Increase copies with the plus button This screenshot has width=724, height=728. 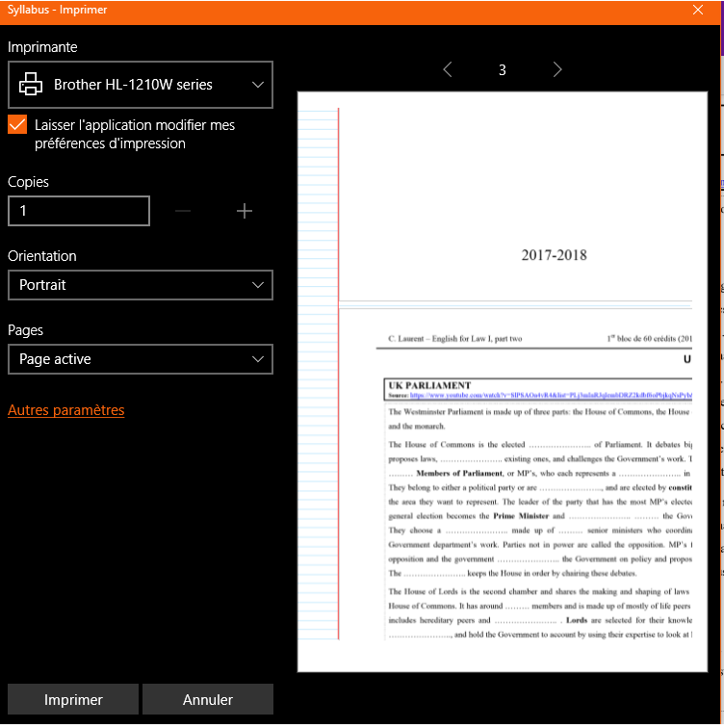(x=245, y=211)
